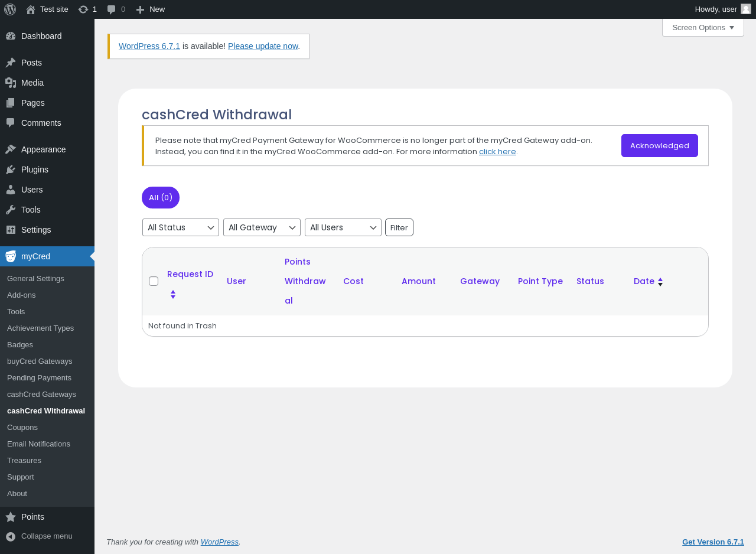Open the WordPress link in footer
The image size is (756, 554).
point(220,542)
